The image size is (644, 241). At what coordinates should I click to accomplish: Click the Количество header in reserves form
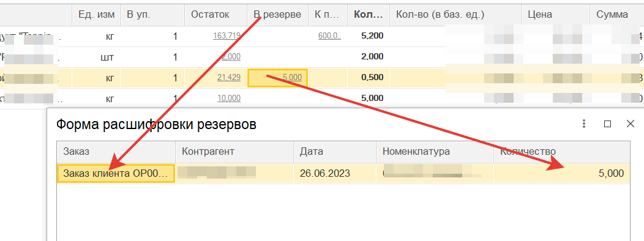pos(562,152)
